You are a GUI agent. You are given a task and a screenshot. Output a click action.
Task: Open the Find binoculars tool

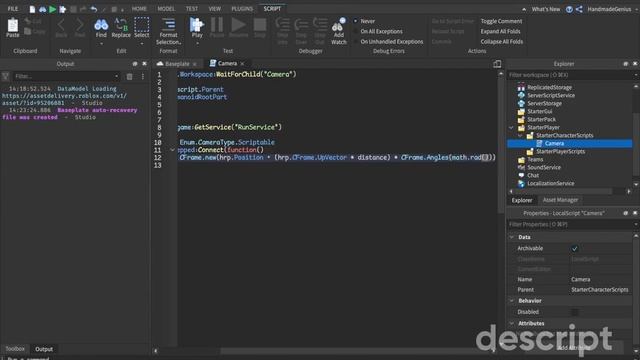(x=101, y=25)
